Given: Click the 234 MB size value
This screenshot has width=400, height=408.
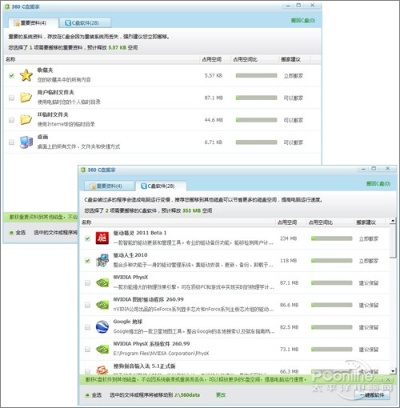Looking at the screenshot, I should [x=288, y=238].
